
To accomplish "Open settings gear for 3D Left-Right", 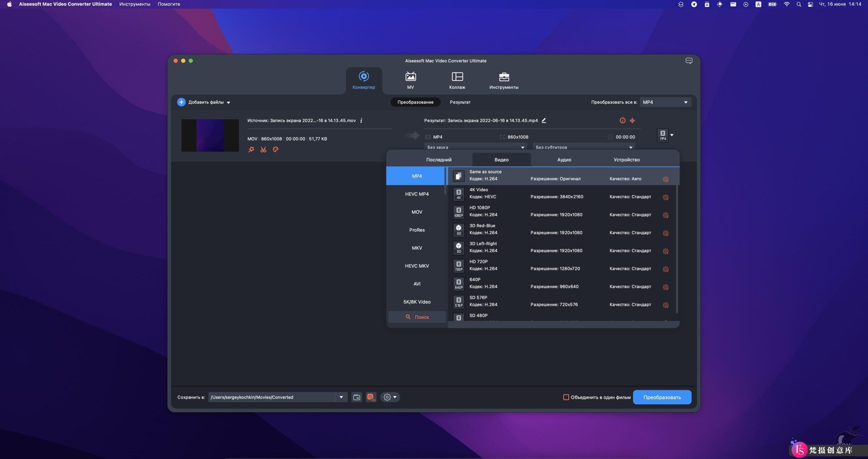I will [666, 251].
